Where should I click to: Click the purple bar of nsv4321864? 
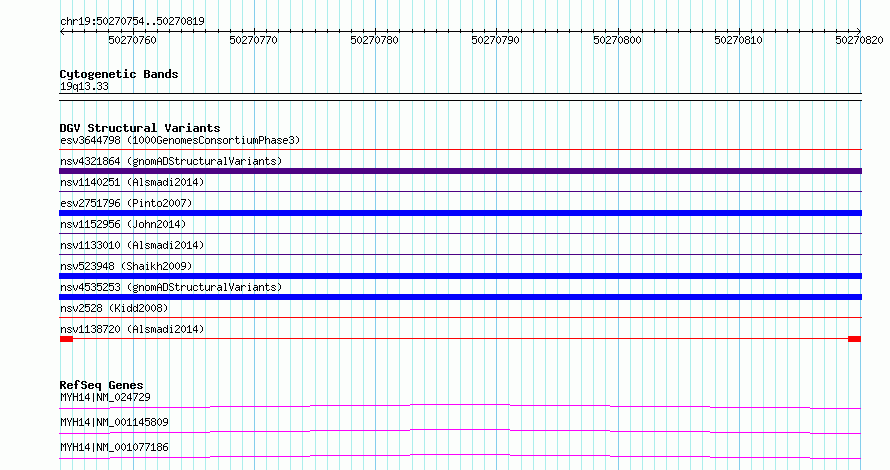460,171
